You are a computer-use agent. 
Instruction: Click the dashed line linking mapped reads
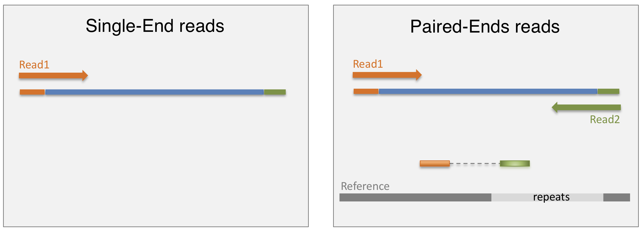[x=475, y=163]
